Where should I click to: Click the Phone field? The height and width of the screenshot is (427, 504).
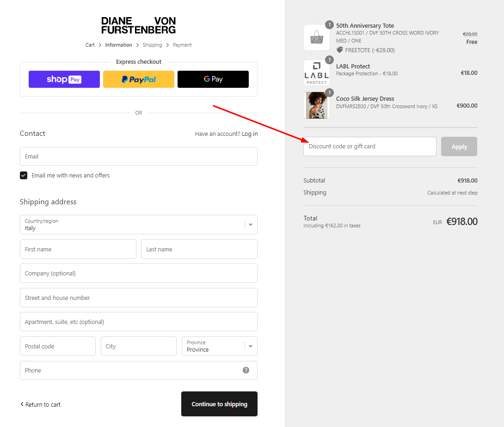tap(139, 371)
